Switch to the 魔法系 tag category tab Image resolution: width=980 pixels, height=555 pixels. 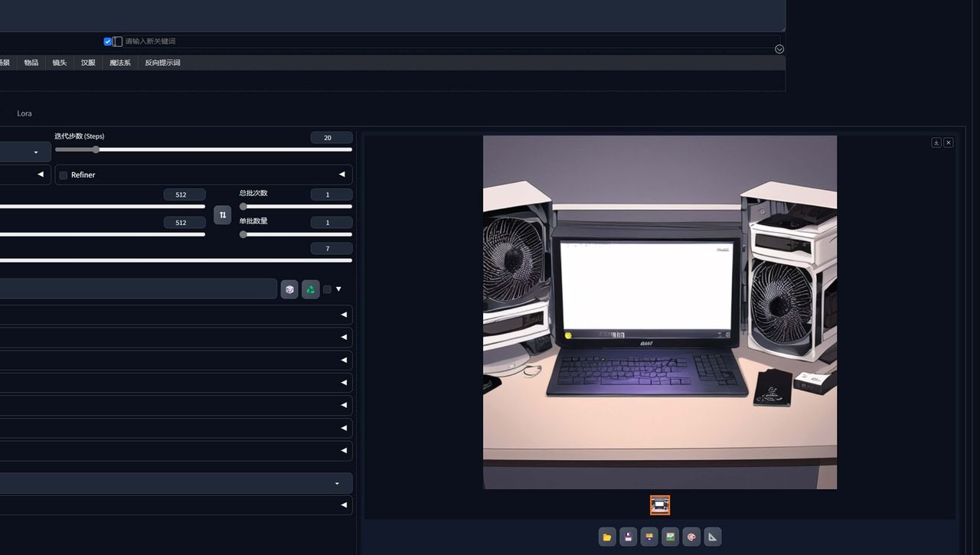pyautogui.click(x=120, y=63)
